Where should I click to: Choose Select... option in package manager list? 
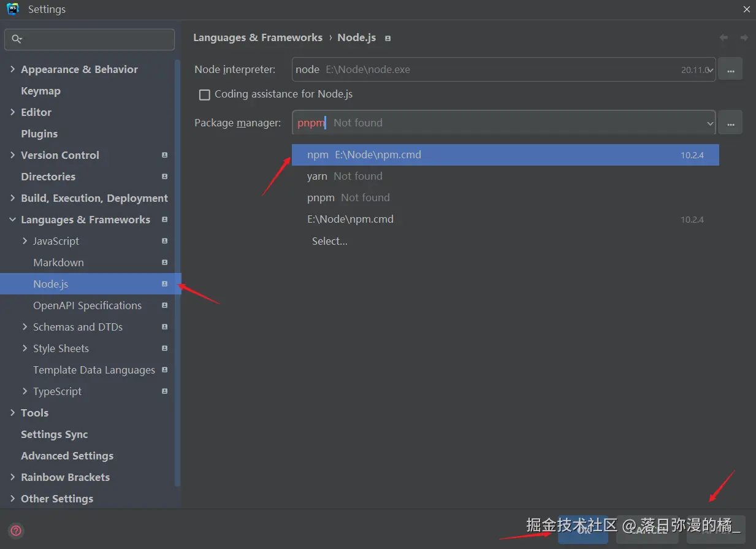[505, 241]
